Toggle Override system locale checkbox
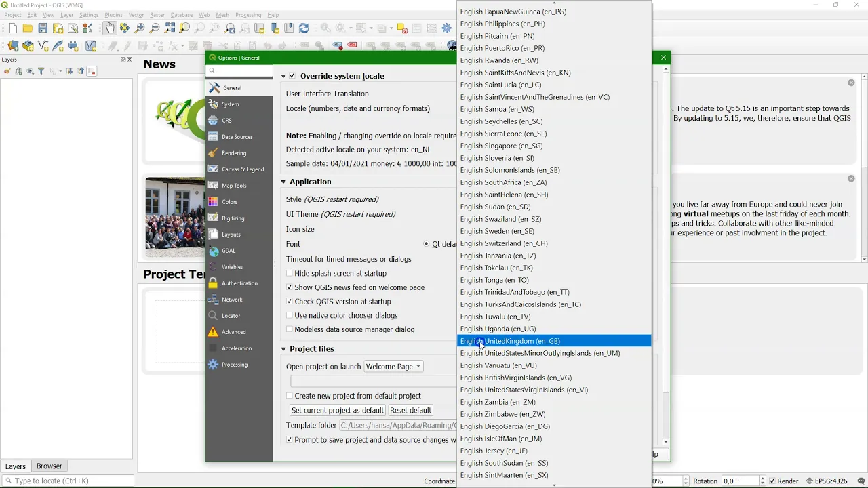The height and width of the screenshot is (488, 868). (x=292, y=76)
